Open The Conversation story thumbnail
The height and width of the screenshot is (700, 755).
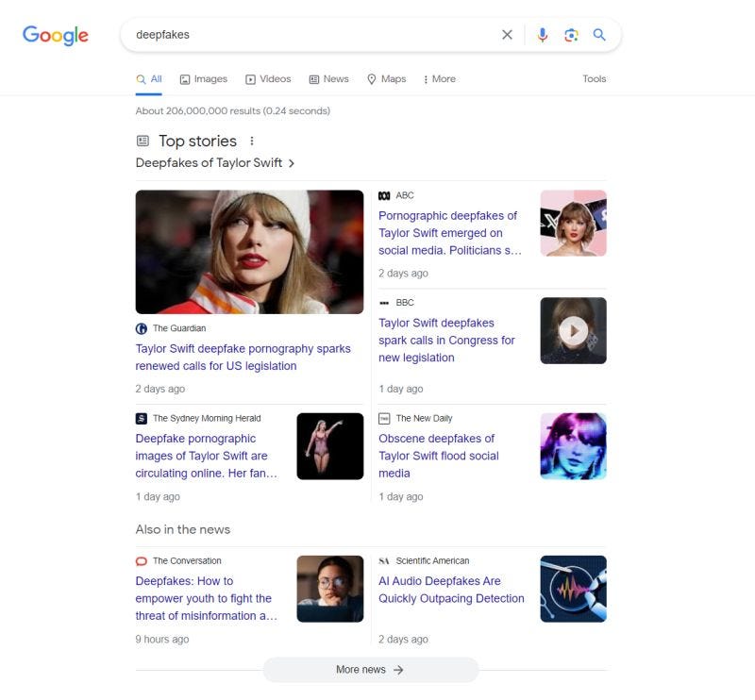[x=329, y=589]
